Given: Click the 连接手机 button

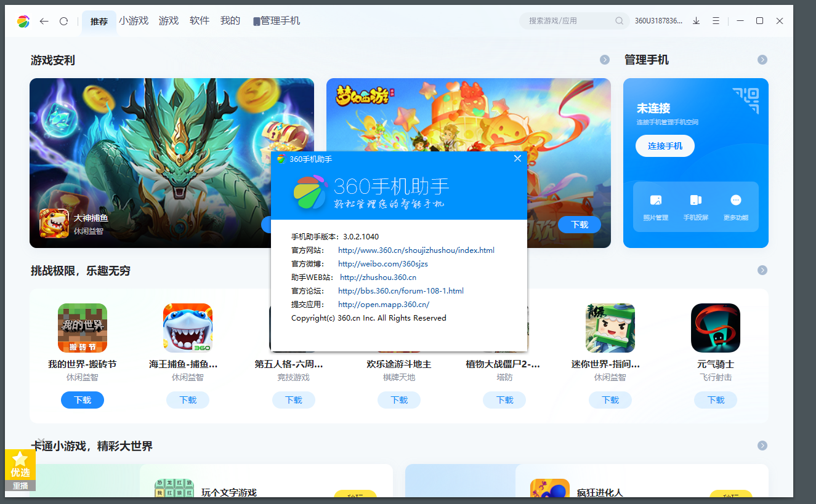Looking at the screenshot, I should pos(665,146).
